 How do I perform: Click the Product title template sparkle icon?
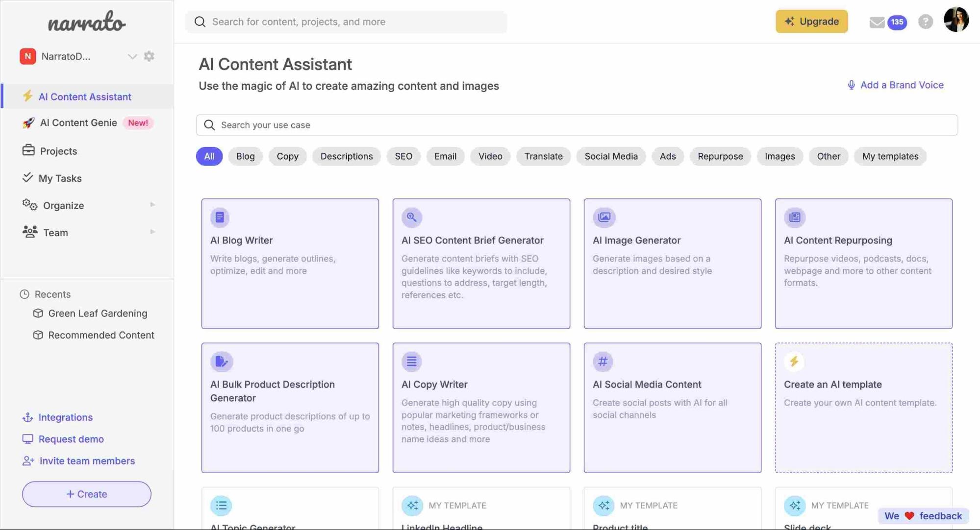point(603,505)
